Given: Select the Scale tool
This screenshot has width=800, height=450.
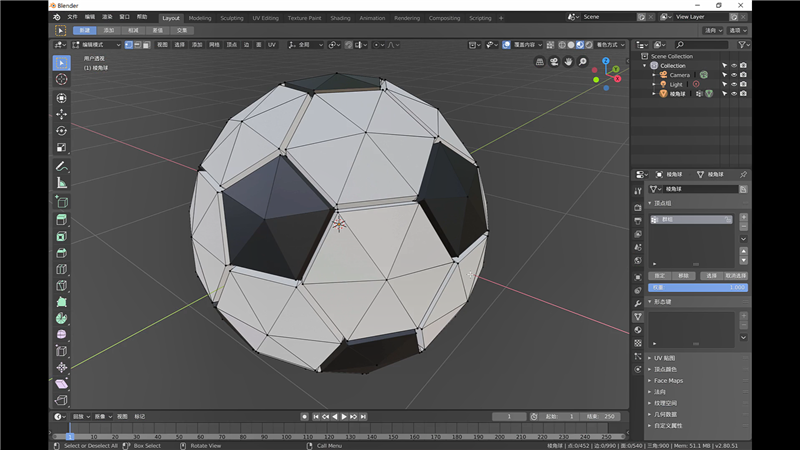Looking at the screenshot, I should pos(62,148).
